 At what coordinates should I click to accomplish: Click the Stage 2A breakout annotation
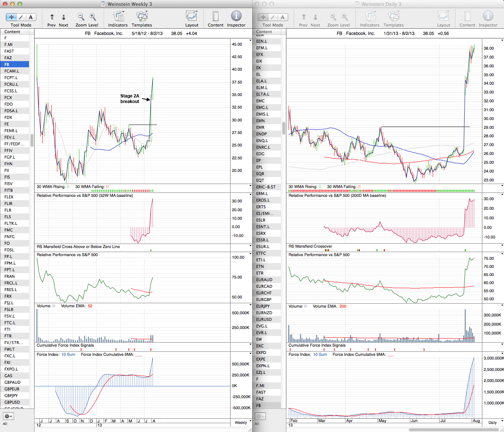tap(130, 99)
